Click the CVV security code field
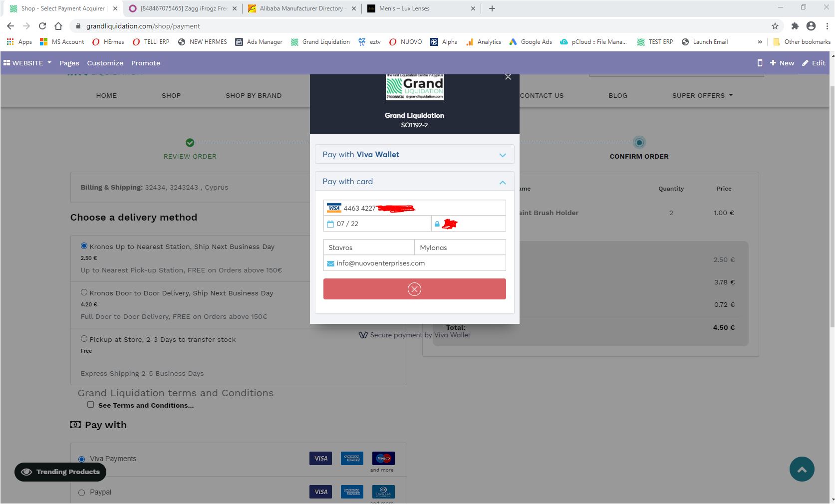 click(469, 224)
